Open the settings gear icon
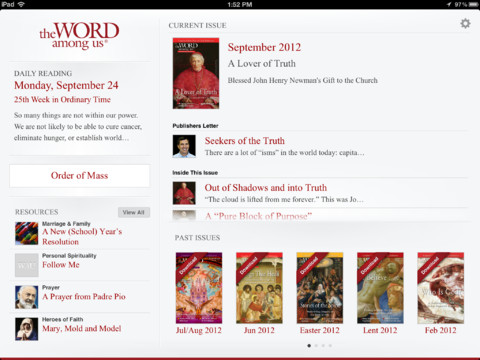Image resolution: width=480 pixels, height=360 pixels. 465,24
